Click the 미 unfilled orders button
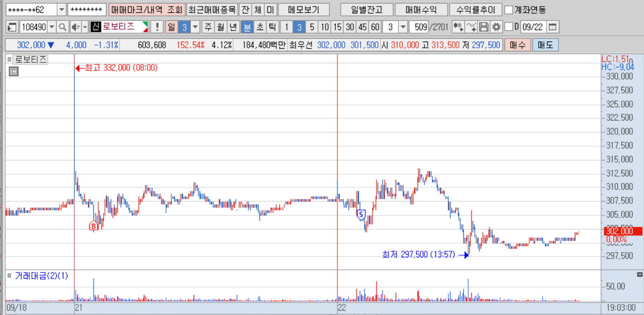Screen dimensions: 644x315 point(271,10)
